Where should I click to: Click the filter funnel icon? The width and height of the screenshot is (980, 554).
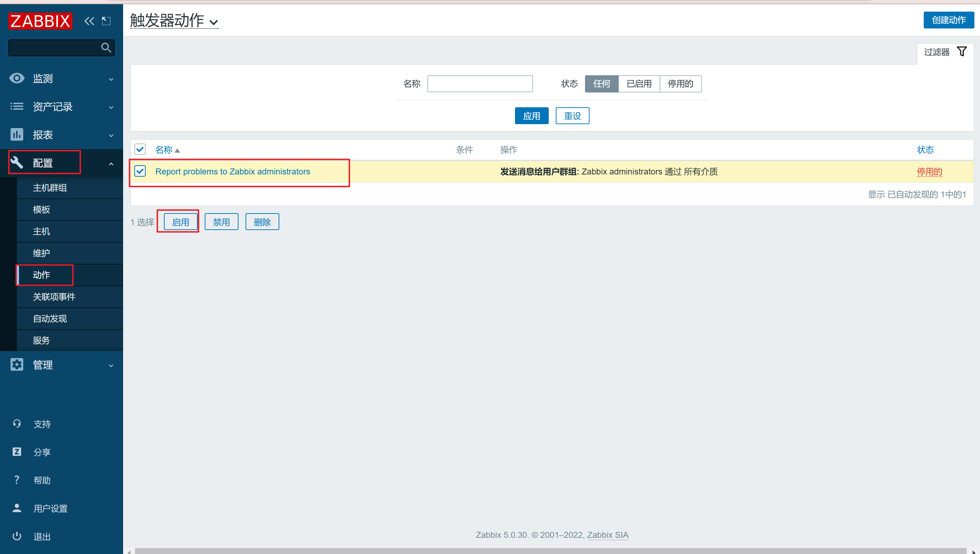[x=962, y=51]
